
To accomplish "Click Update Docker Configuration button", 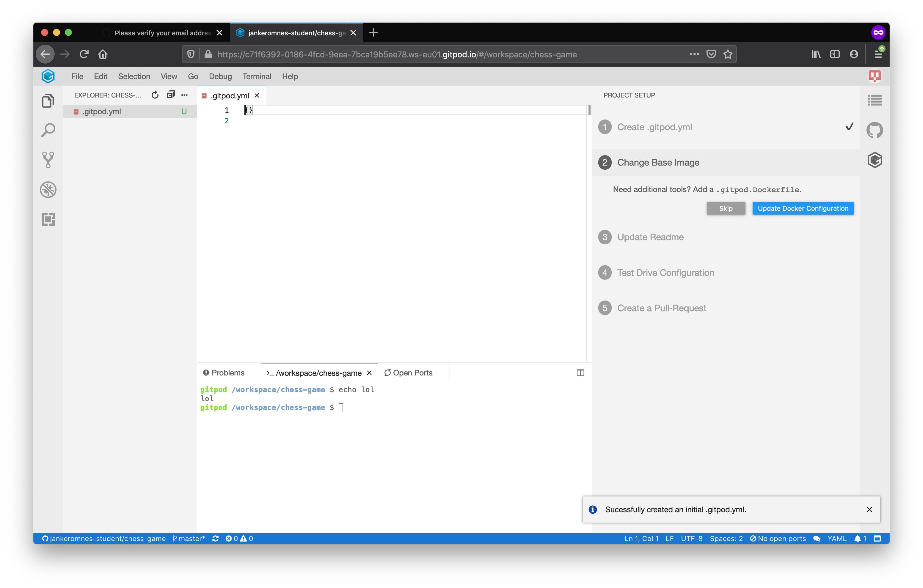I will point(803,208).
